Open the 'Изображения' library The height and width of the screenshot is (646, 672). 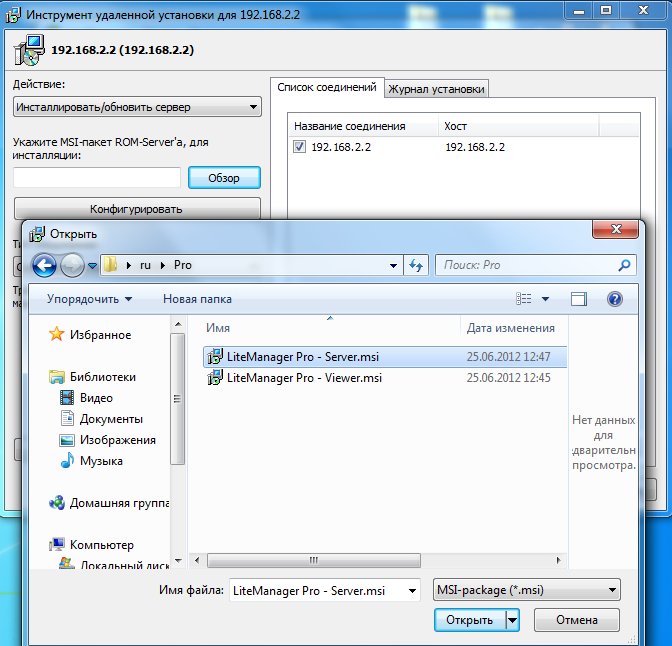pos(117,440)
